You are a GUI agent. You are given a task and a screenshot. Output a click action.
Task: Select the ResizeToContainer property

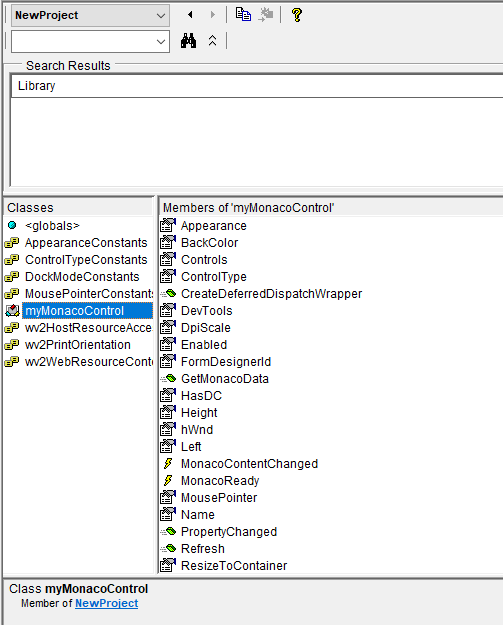234,566
